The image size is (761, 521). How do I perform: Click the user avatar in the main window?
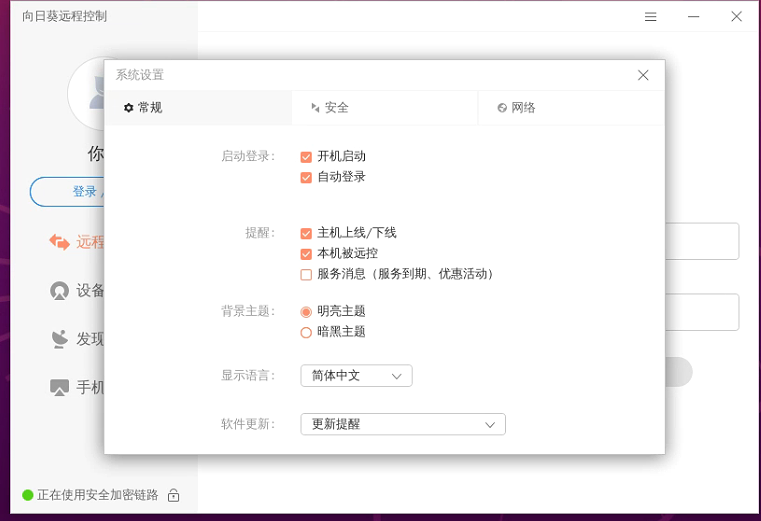click(86, 93)
